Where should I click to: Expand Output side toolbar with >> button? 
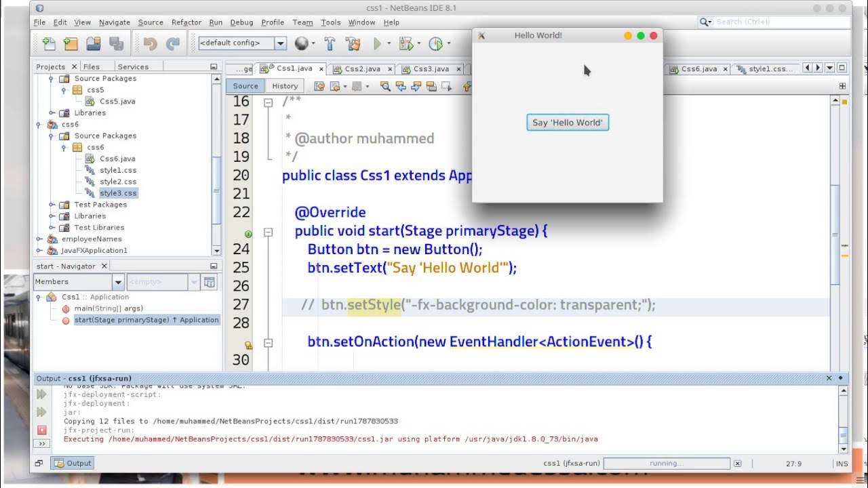point(41,444)
